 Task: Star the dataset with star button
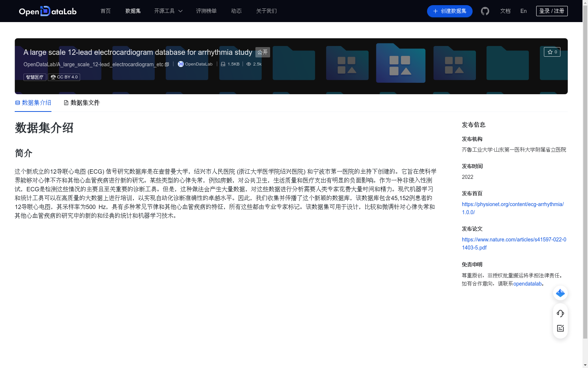[552, 52]
